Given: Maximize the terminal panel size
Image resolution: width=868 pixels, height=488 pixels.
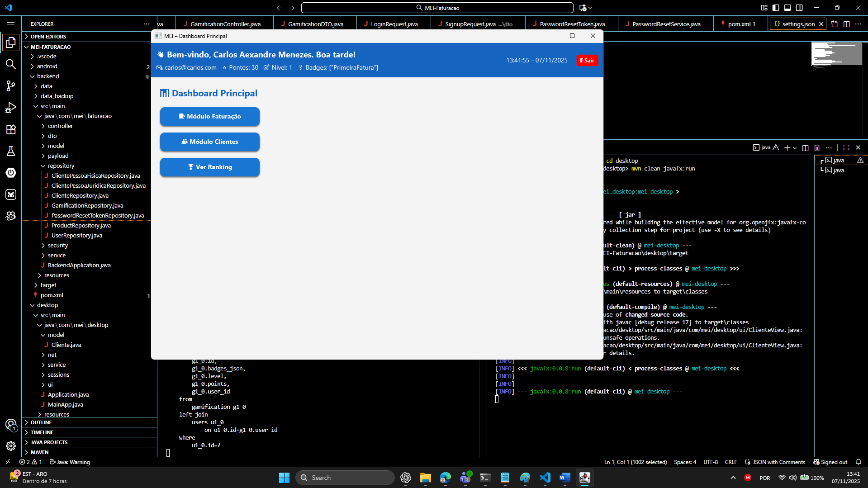Looking at the screenshot, I should [846, 148].
